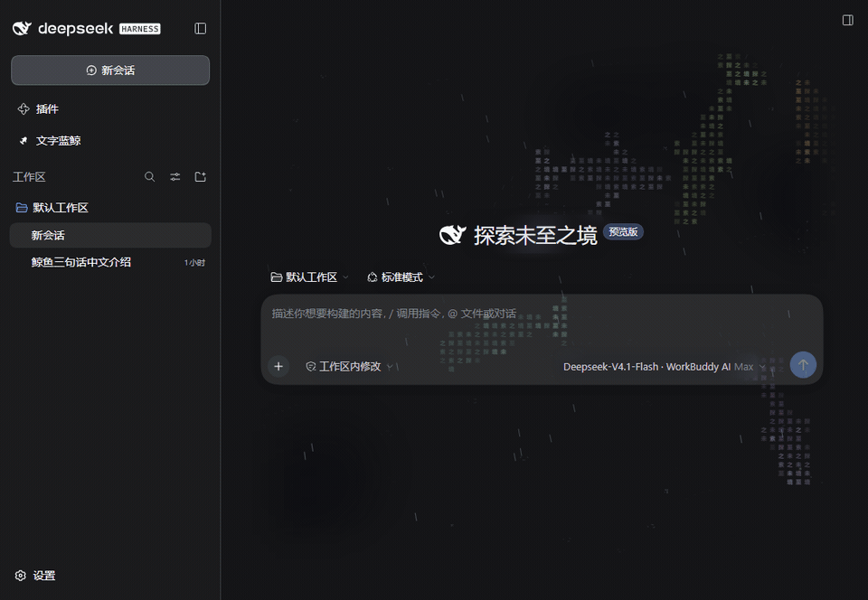Open the 新会话 conversation row
The image size is (868, 600).
(110, 235)
